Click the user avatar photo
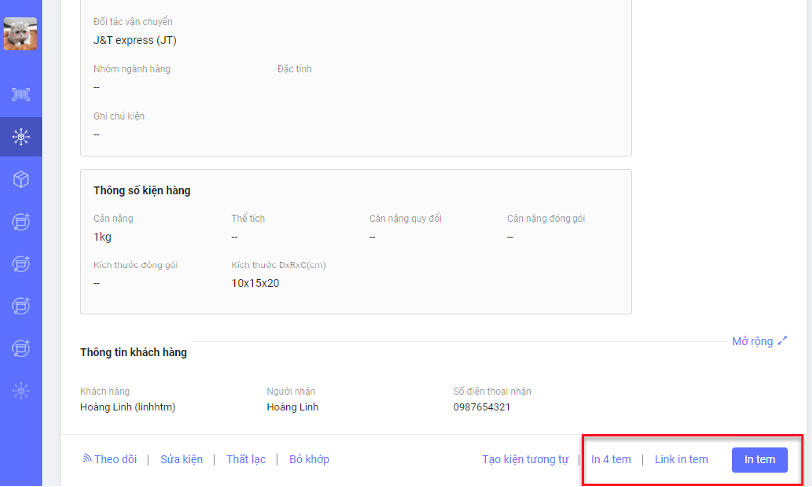 (21, 33)
